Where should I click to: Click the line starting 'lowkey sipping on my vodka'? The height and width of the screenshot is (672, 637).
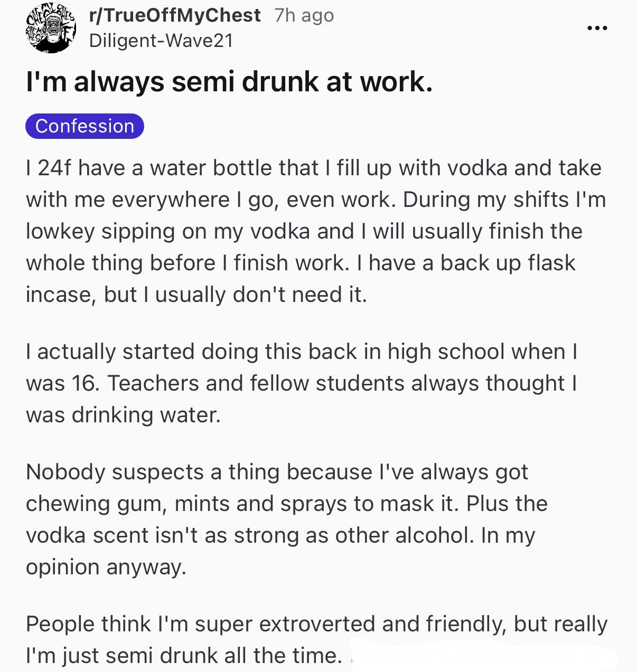pyautogui.click(x=304, y=231)
